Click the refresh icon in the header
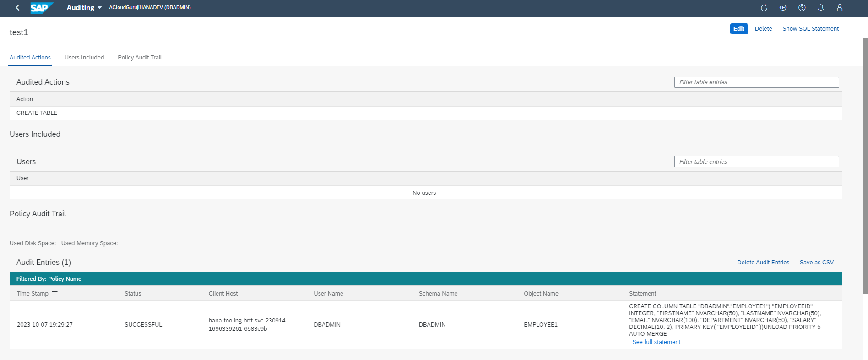This screenshot has width=868, height=360. coord(764,8)
